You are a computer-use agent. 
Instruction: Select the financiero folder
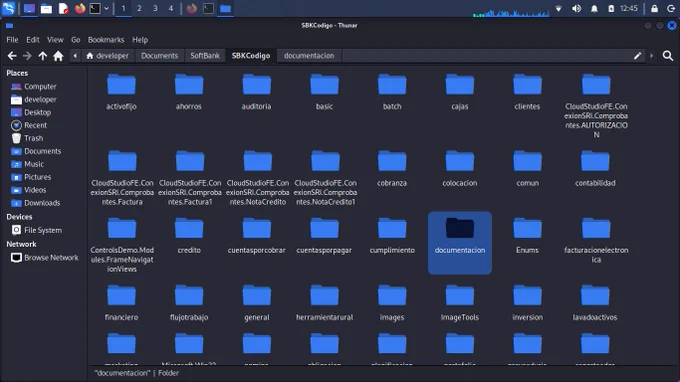pyautogui.click(x=121, y=303)
